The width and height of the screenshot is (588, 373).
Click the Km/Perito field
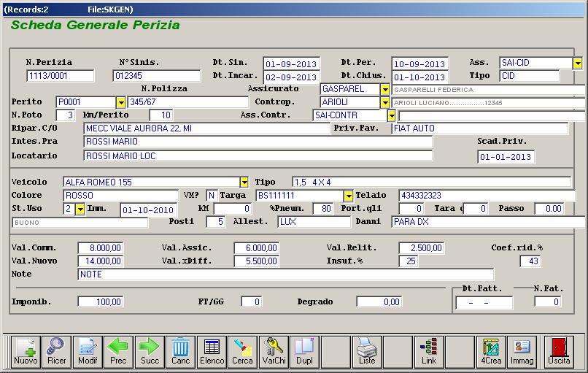coord(161,115)
